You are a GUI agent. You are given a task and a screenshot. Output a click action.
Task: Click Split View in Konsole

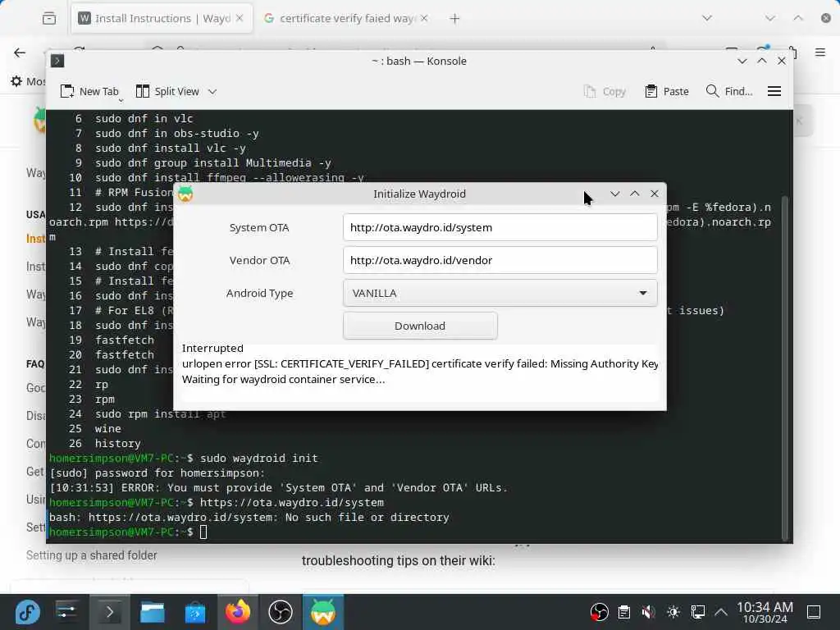167,91
